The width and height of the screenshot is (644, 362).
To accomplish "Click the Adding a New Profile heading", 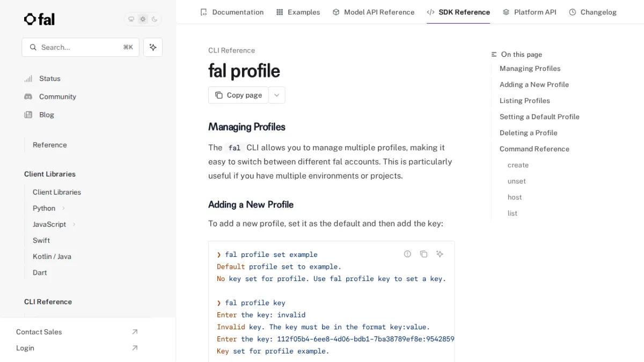I will (251, 204).
